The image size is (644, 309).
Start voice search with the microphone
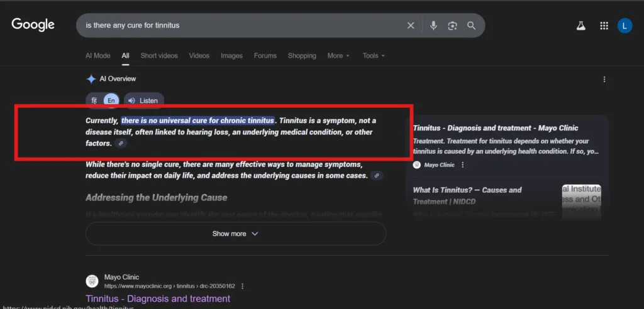[x=433, y=25]
